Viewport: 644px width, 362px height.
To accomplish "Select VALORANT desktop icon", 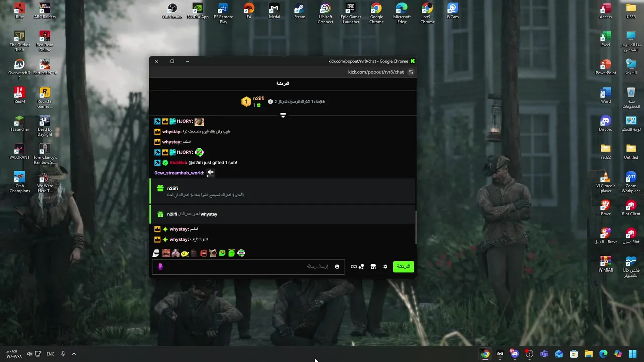I will click(x=19, y=152).
